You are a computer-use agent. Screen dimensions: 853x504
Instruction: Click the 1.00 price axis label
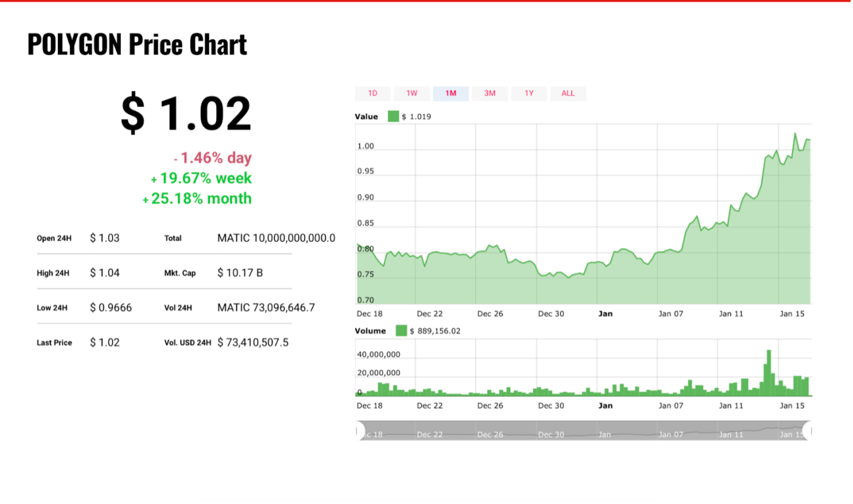[365, 147]
